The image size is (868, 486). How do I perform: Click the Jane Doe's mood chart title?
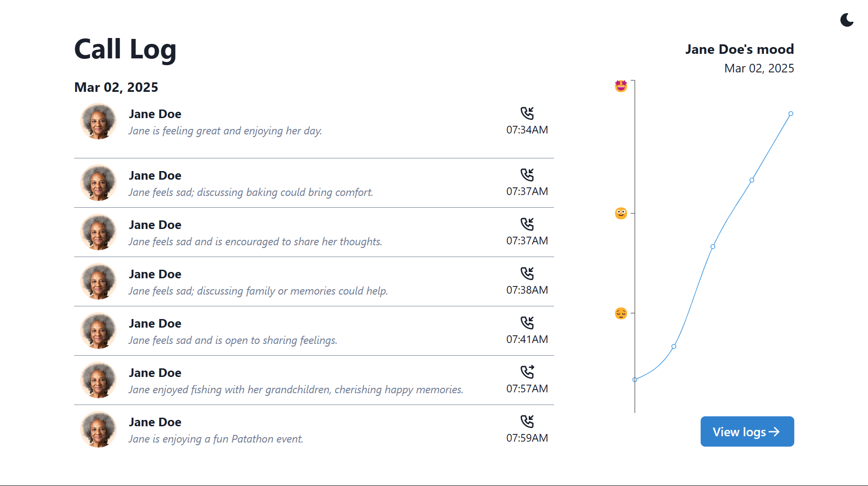[739, 49]
